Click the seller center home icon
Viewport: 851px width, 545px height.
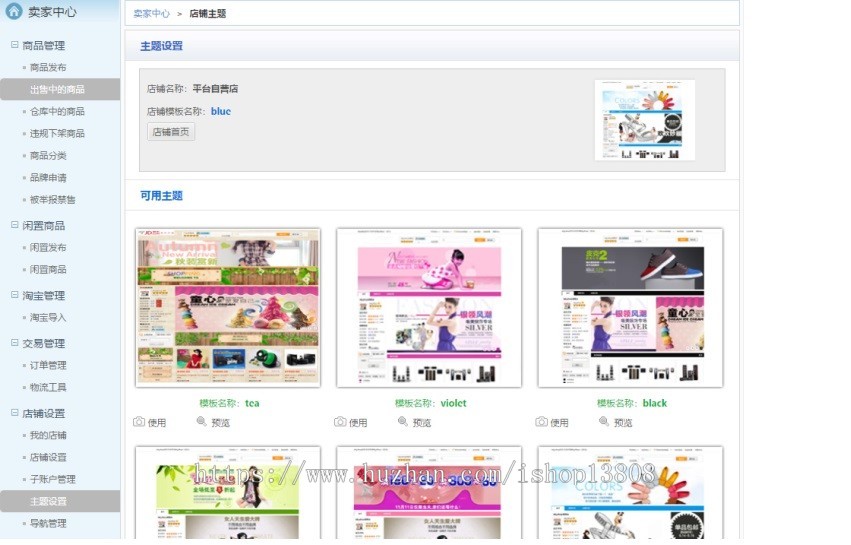point(14,12)
